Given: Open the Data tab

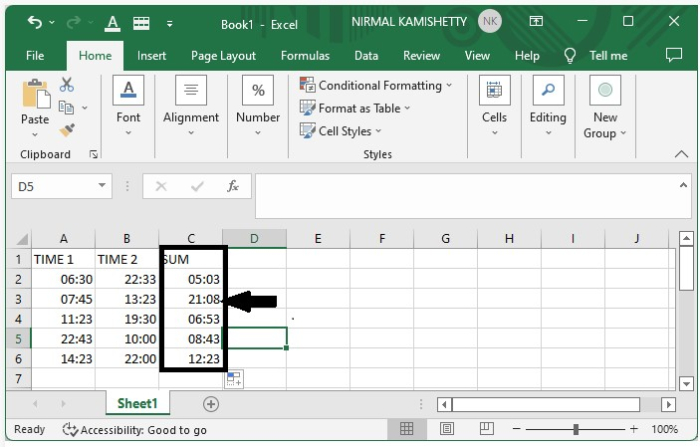Looking at the screenshot, I should (x=366, y=56).
